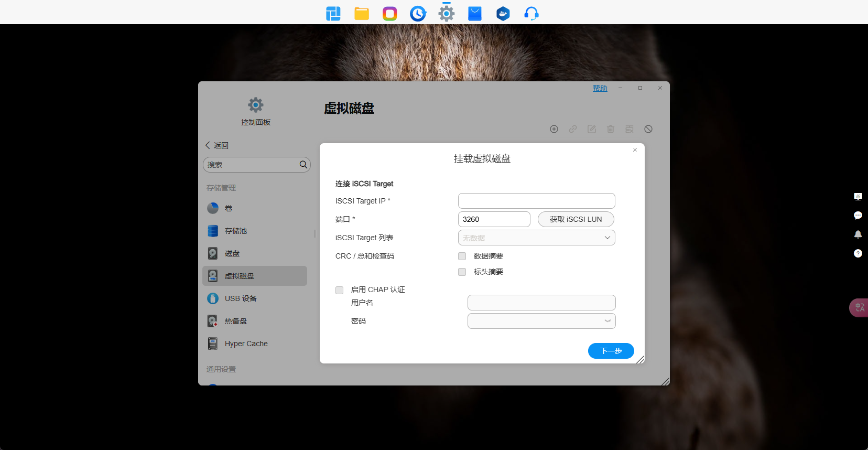Enable 数据摘要 checkbox
Screen dimensions: 868x450
[x=462, y=256]
